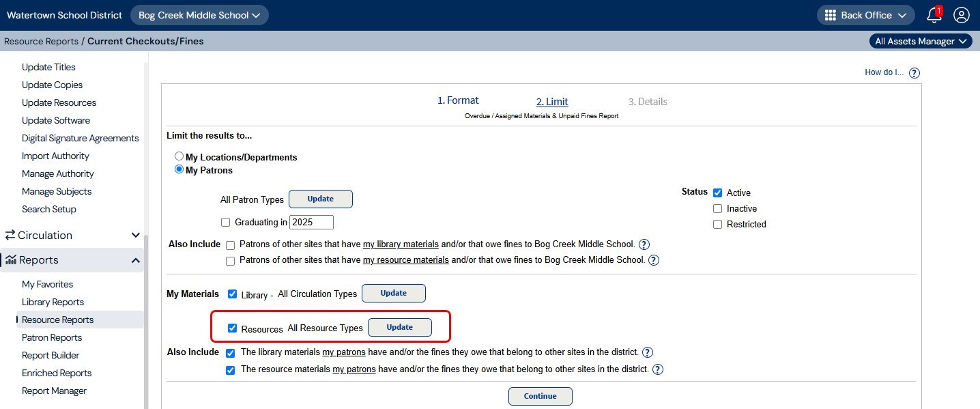
Task: Open Digital Signature Agreements in sidebar
Action: 81,138
